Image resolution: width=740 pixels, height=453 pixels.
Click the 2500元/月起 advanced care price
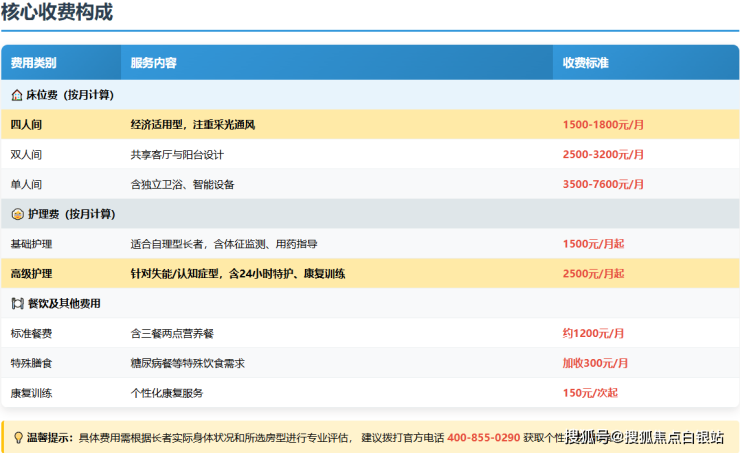point(593,274)
